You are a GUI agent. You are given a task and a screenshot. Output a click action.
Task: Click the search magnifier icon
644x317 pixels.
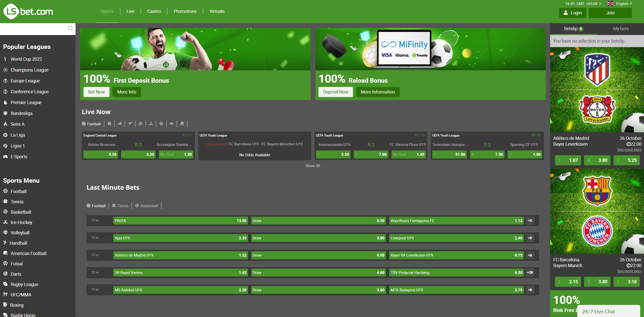click(x=71, y=28)
